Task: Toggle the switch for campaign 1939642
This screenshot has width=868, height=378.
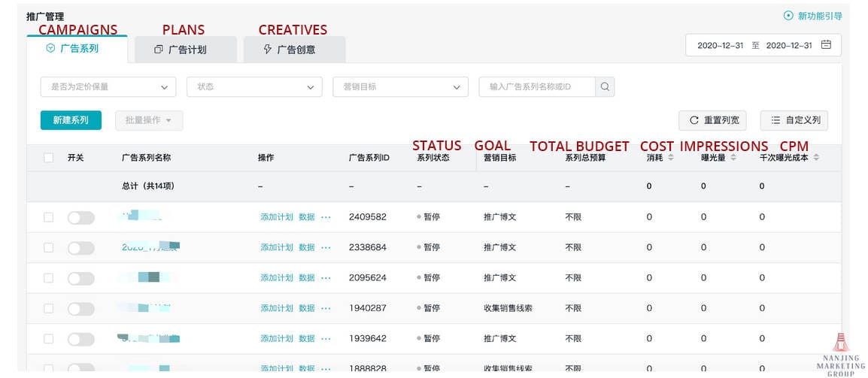Action: pos(80,339)
